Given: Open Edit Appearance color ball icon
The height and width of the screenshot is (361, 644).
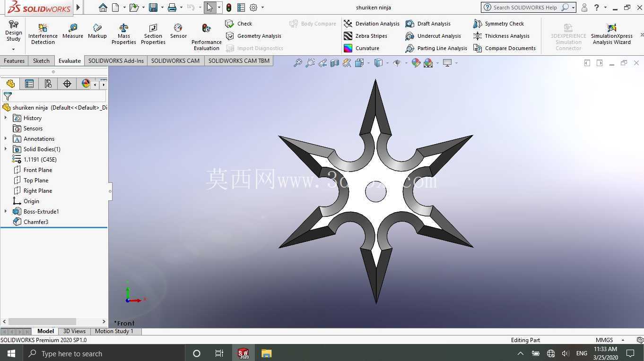Looking at the screenshot, I should coord(416,63).
